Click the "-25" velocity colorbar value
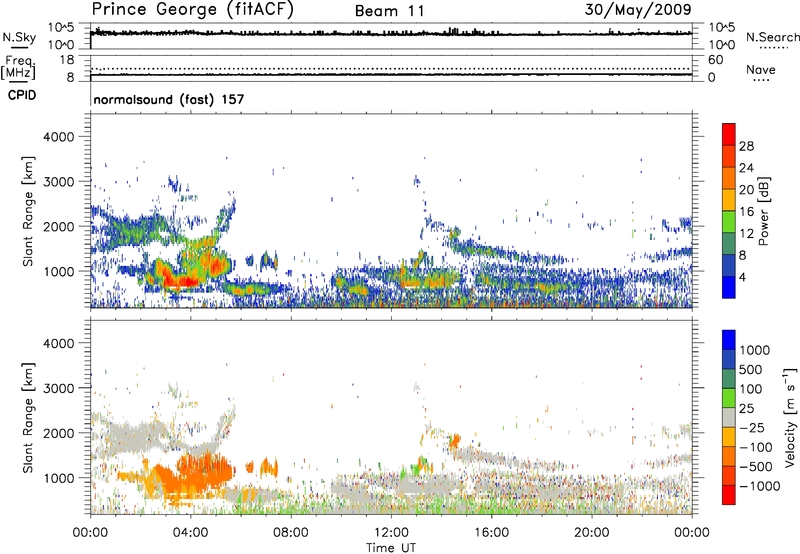Image resolution: width=800 pixels, height=554 pixels. [752, 427]
